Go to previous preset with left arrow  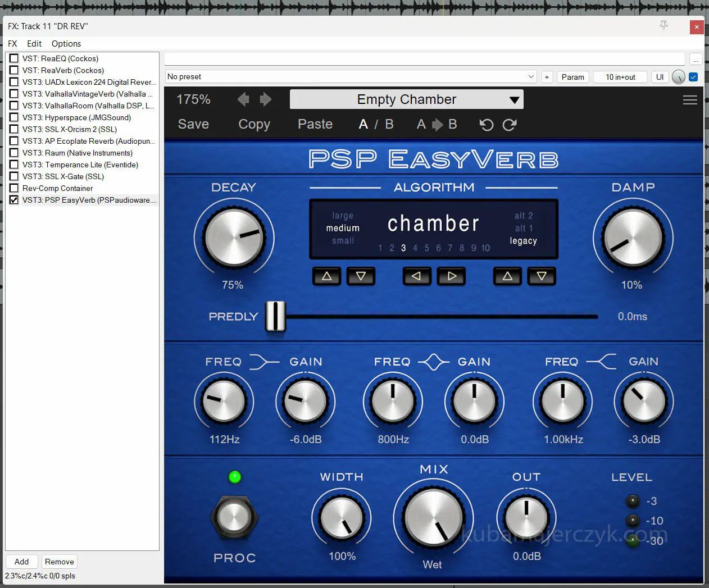point(243,99)
